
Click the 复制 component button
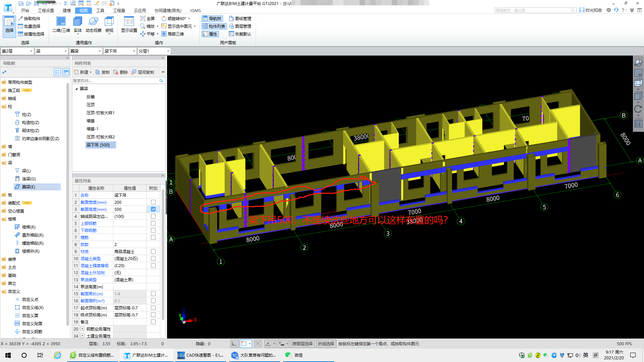click(103, 72)
